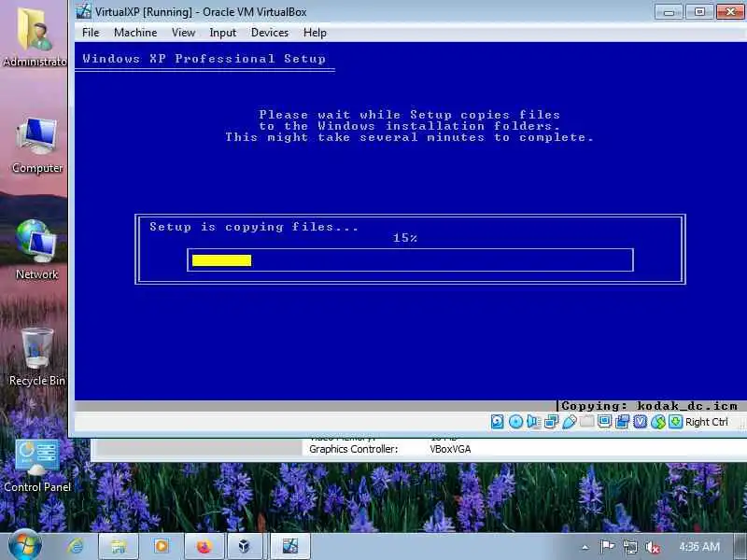Select the Control Panel desktop icon
Viewport: 747px width, 560px height.
point(37,465)
